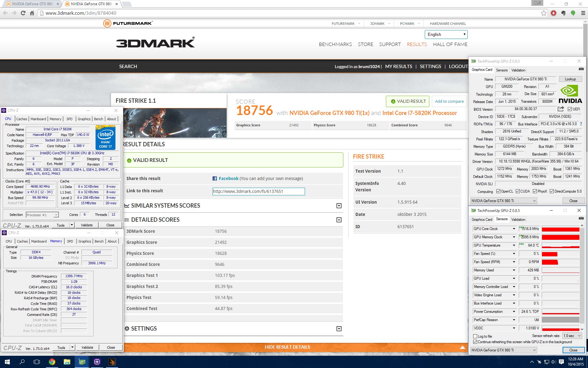Click HIDE RESULT DETAILS bar
Image resolution: width=588 pixels, height=368 pixels.
pyautogui.click(x=287, y=347)
